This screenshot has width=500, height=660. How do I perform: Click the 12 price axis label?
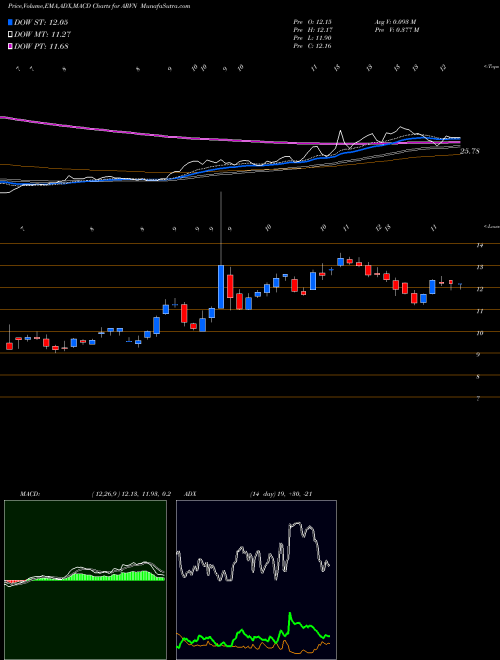[x=479, y=289]
